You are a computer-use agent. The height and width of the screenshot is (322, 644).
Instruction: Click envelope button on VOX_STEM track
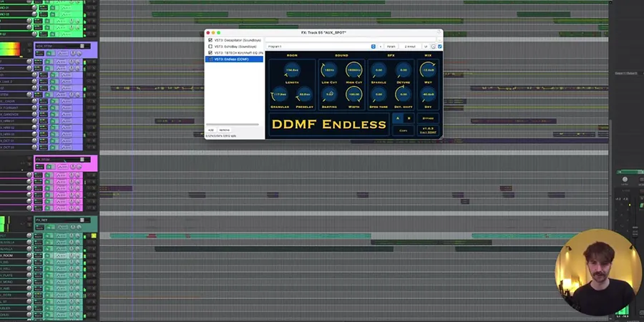62,54
